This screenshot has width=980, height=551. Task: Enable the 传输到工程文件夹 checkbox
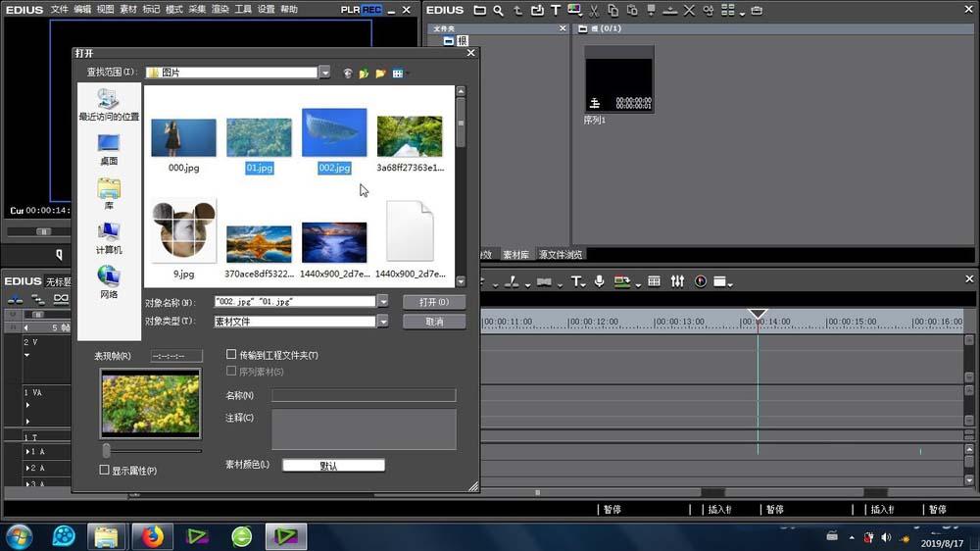tap(231, 355)
